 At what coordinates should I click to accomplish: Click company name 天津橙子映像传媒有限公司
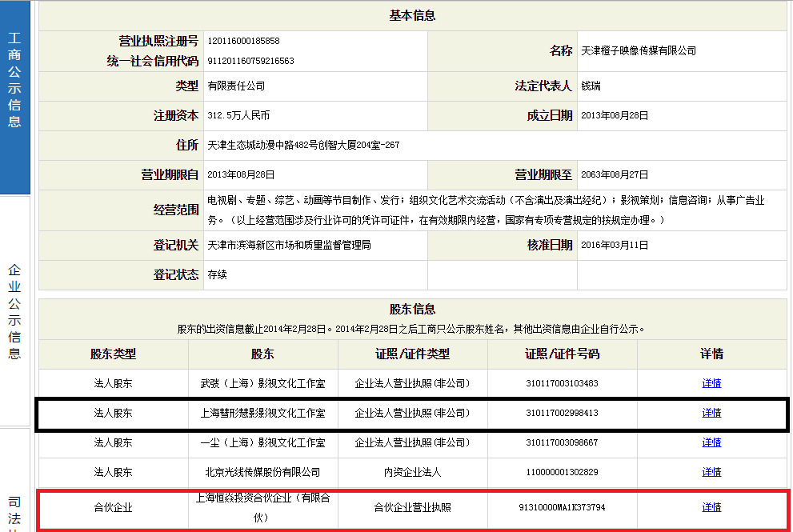(639, 50)
